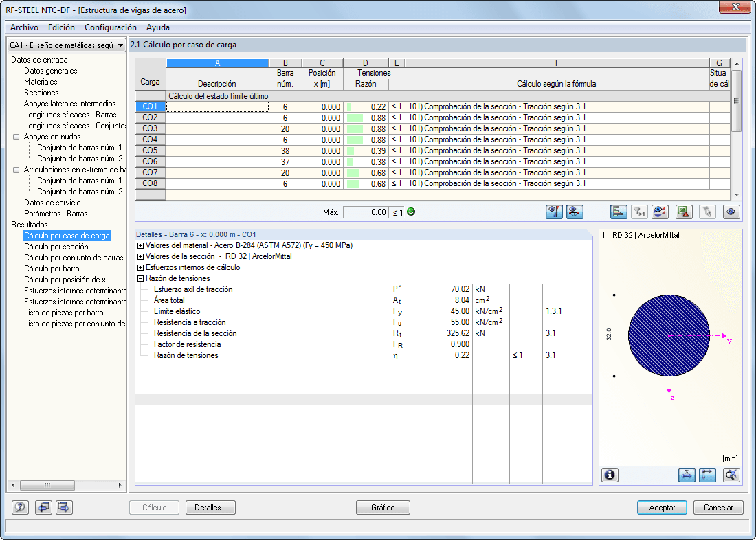Toggle the result diagrams eye button
756x540 pixels.
click(554, 212)
